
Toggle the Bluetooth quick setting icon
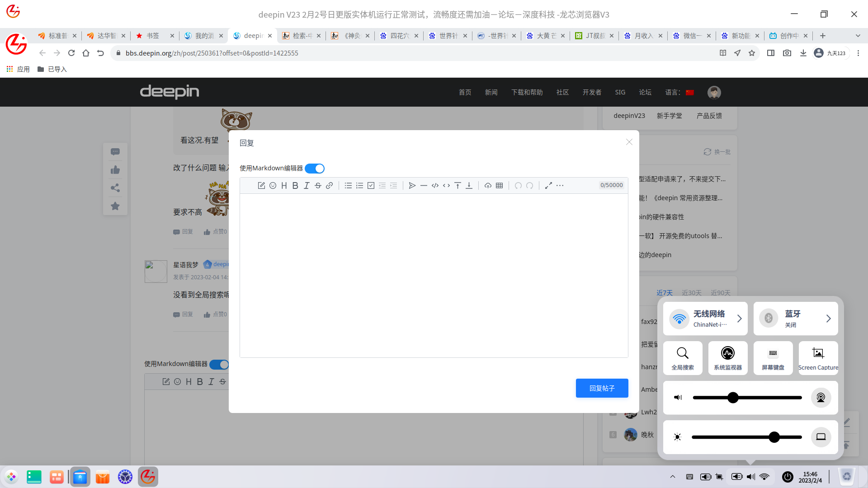[768, 319]
